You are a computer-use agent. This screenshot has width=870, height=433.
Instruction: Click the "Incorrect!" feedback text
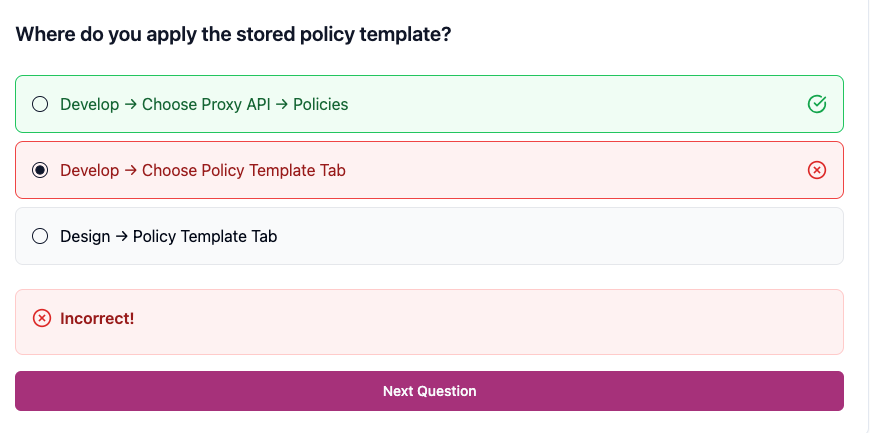97,318
